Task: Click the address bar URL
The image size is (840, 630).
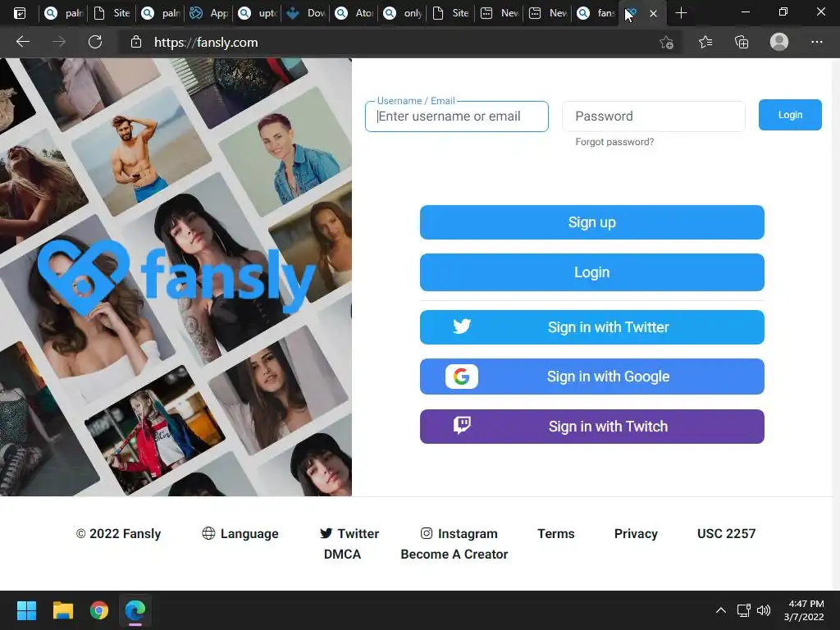Action: tap(206, 43)
